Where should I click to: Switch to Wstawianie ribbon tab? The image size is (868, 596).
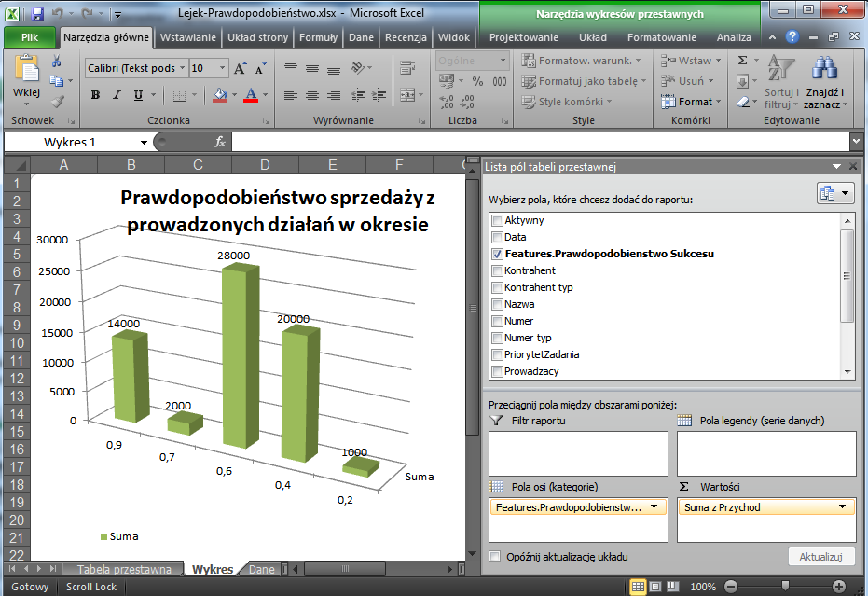188,37
